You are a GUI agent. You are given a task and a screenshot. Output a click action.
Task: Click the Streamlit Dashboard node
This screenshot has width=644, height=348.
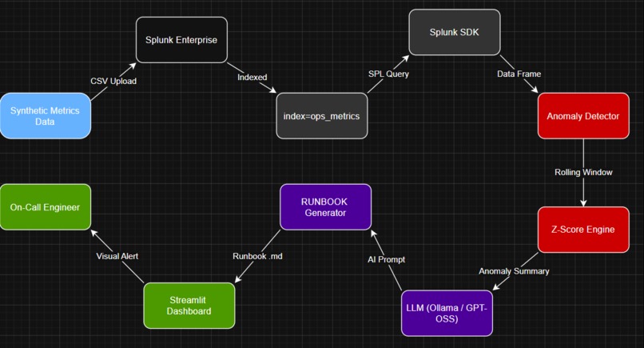[x=189, y=306]
